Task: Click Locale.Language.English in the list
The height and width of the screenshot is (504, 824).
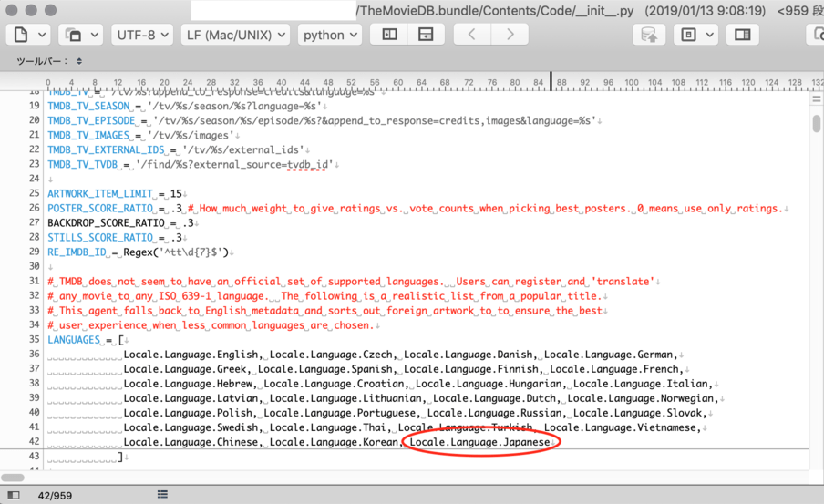Action: pos(191,355)
